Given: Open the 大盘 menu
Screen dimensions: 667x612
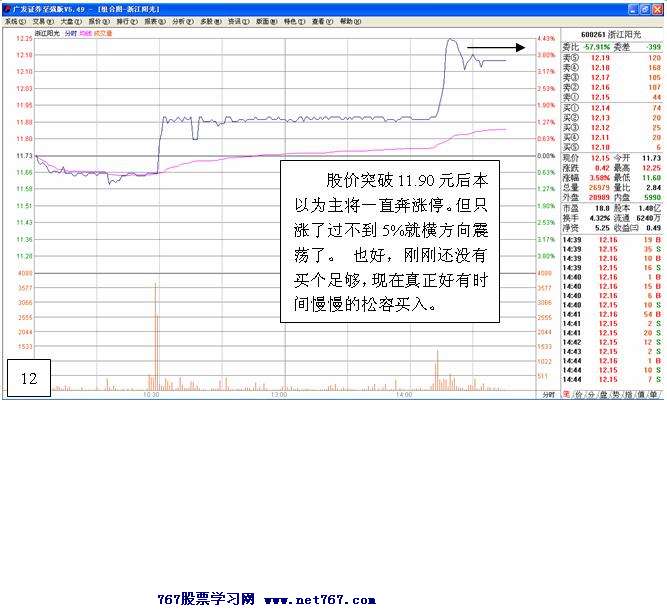Looking at the screenshot, I should click(x=69, y=20).
